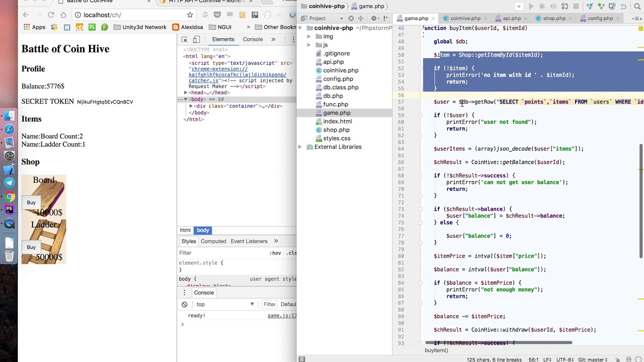Screen dimensions: 644x362
Task: Clear console with the ban icon
Action: point(185,304)
